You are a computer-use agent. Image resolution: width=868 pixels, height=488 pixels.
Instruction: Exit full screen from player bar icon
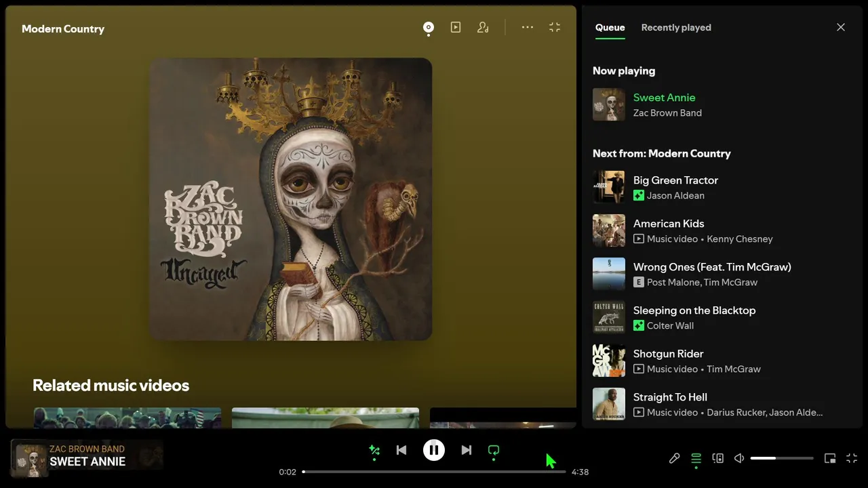852,459
